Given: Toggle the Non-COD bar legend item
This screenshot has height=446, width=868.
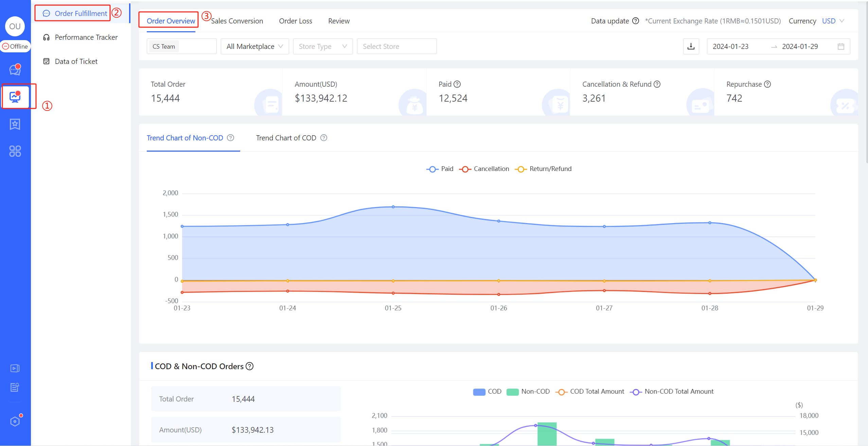Looking at the screenshot, I should pos(528,392).
